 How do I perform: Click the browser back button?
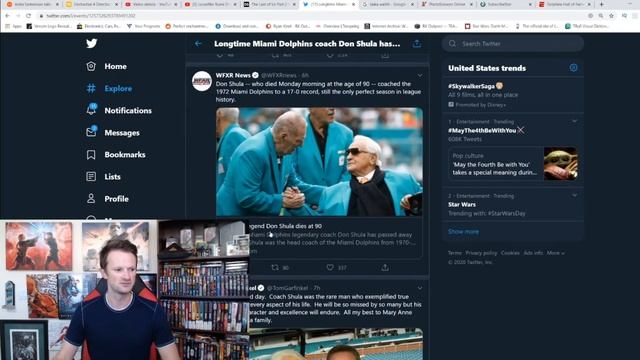(8, 16)
